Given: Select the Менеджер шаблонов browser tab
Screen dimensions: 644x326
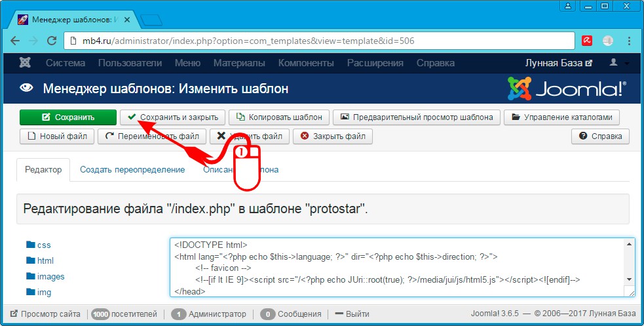Looking at the screenshot, I should (74, 20).
